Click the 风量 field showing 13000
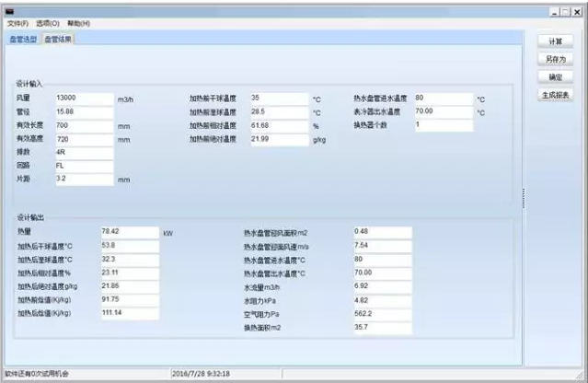The image size is (588, 383). point(83,98)
